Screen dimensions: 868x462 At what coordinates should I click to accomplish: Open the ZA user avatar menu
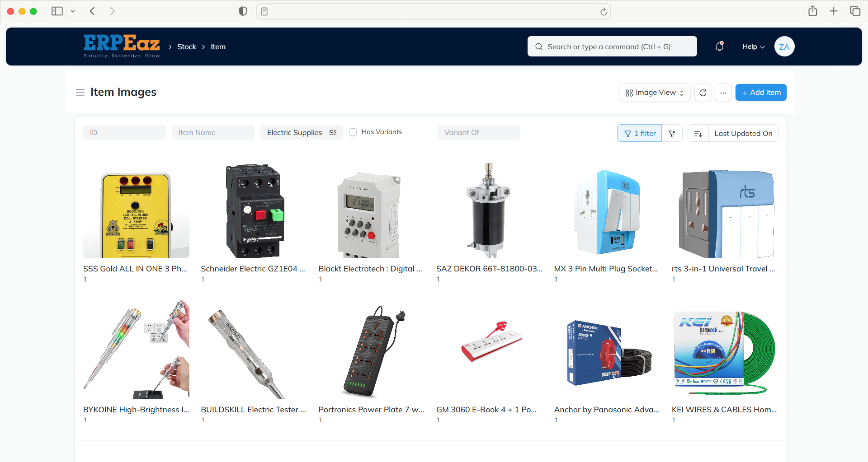pyautogui.click(x=784, y=47)
